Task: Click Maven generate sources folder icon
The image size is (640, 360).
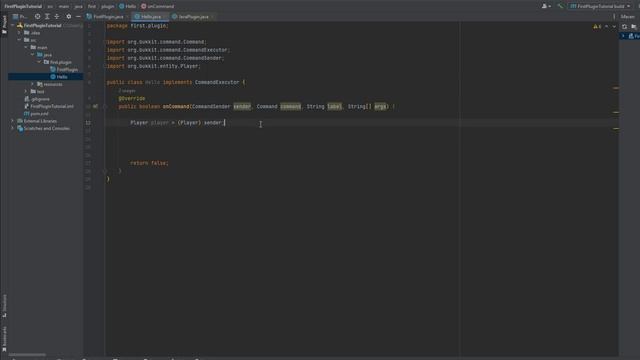Action: (x=634, y=27)
